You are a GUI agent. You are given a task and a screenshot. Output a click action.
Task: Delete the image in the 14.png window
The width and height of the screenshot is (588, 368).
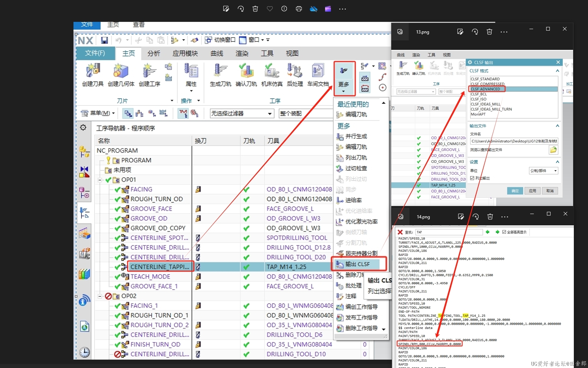pyautogui.click(x=490, y=217)
